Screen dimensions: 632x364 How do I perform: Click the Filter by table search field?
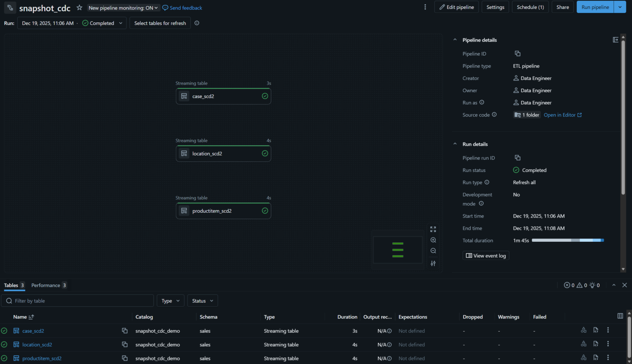pyautogui.click(x=80, y=301)
